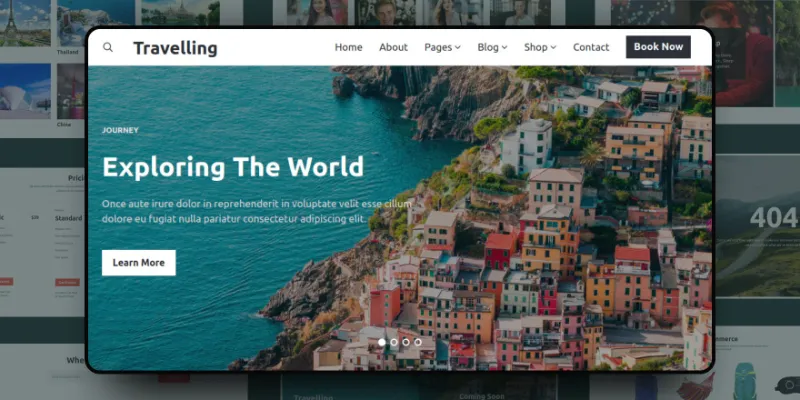Select the fourth slider dot

tap(418, 342)
